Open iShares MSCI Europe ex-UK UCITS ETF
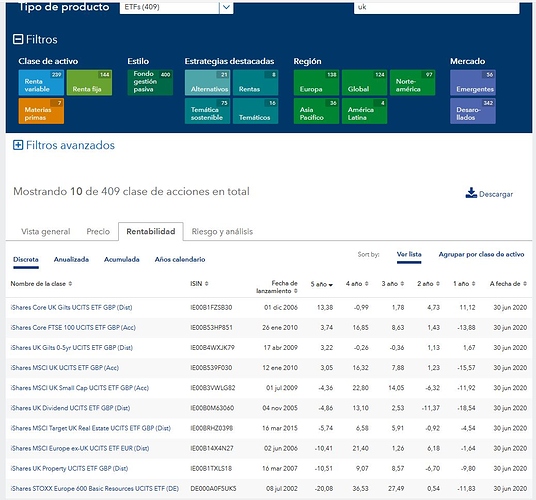The width and height of the screenshot is (536, 500). pyautogui.click(x=80, y=448)
